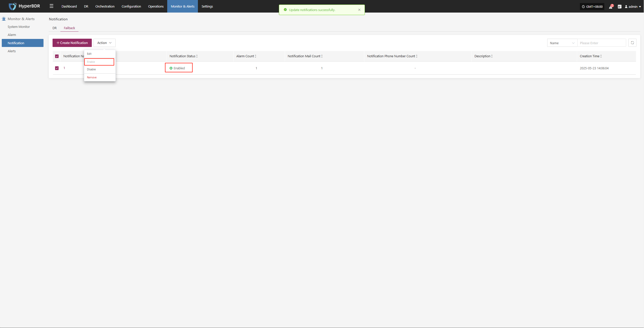Click the HyperBDR shield logo
This screenshot has height=328, width=644.
coord(12,6)
